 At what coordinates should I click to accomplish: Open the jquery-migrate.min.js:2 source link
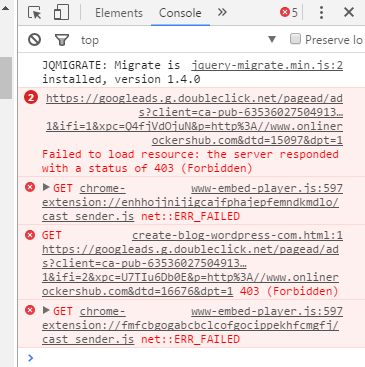pyautogui.click(x=267, y=65)
